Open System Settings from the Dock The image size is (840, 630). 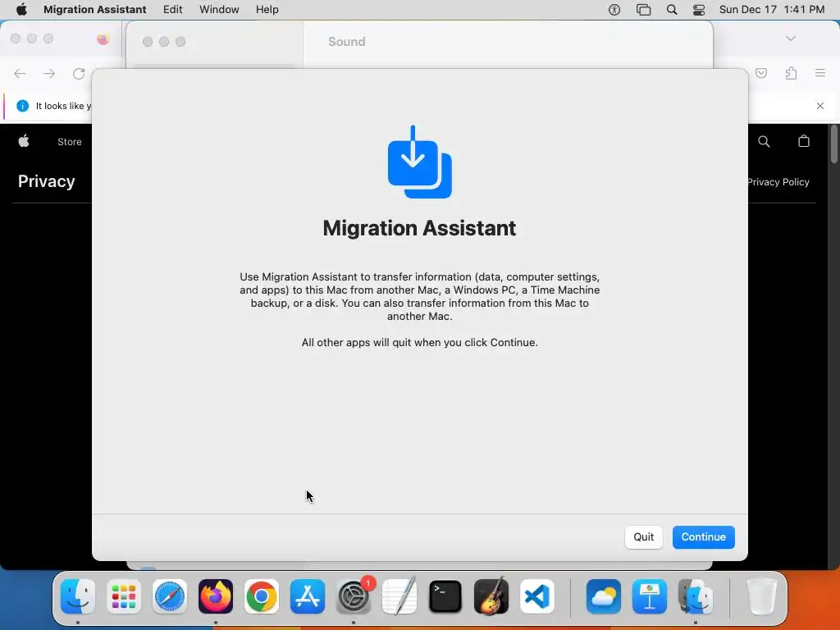(x=354, y=596)
